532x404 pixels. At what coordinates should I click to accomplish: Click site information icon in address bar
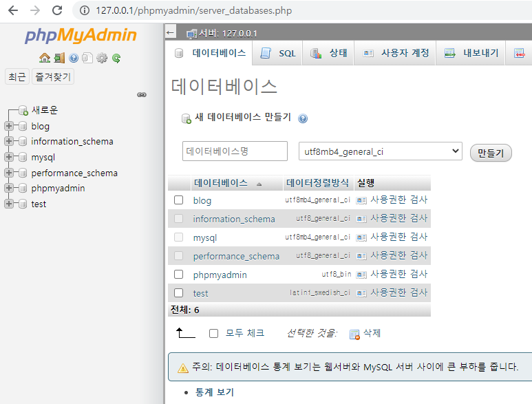point(85,10)
